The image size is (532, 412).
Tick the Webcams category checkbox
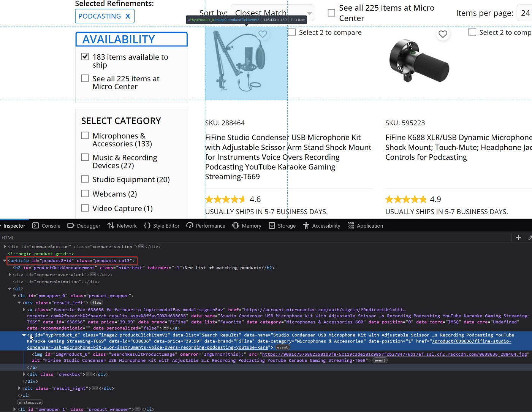pos(85,194)
